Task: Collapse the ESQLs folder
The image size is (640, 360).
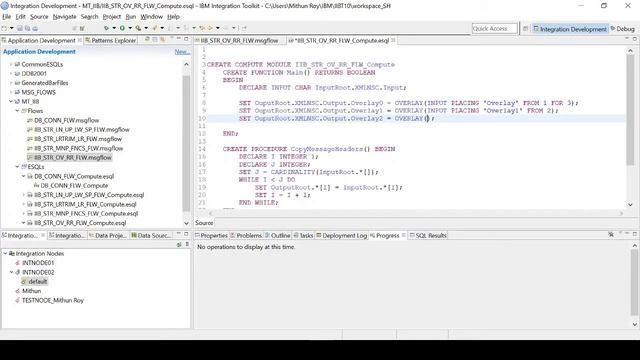Action: click(x=17, y=167)
